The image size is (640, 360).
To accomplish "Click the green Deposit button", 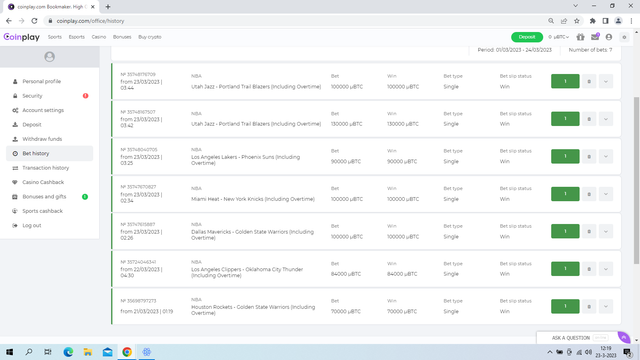I will tap(527, 37).
